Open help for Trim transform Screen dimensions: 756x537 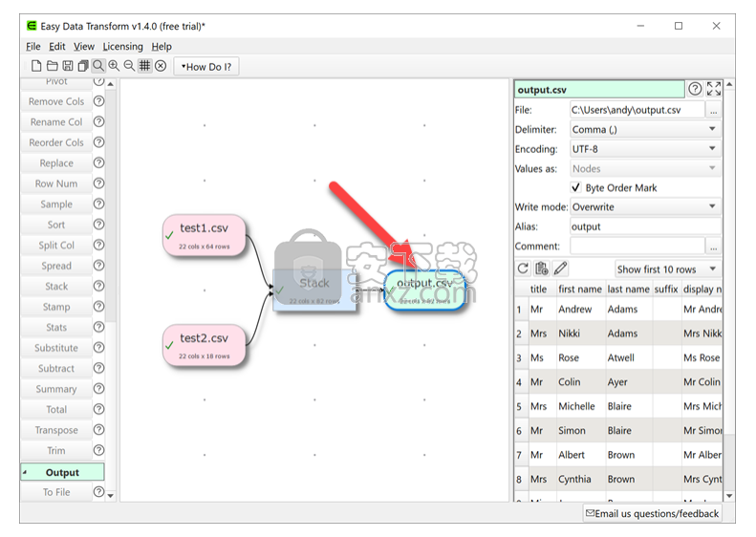coord(98,450)
